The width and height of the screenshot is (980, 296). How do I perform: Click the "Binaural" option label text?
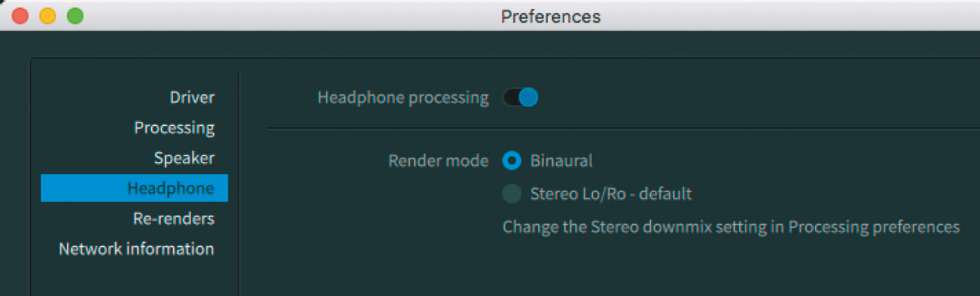[x=562, y=161]
